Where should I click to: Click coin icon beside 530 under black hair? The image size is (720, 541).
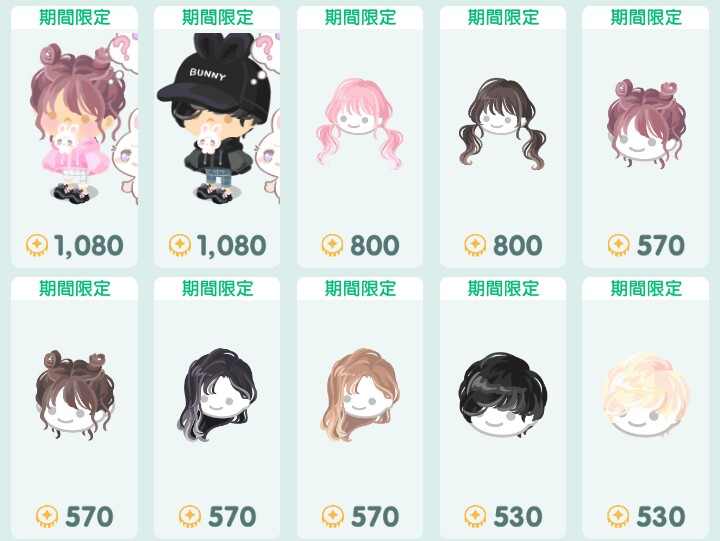(x=475, y=516)
